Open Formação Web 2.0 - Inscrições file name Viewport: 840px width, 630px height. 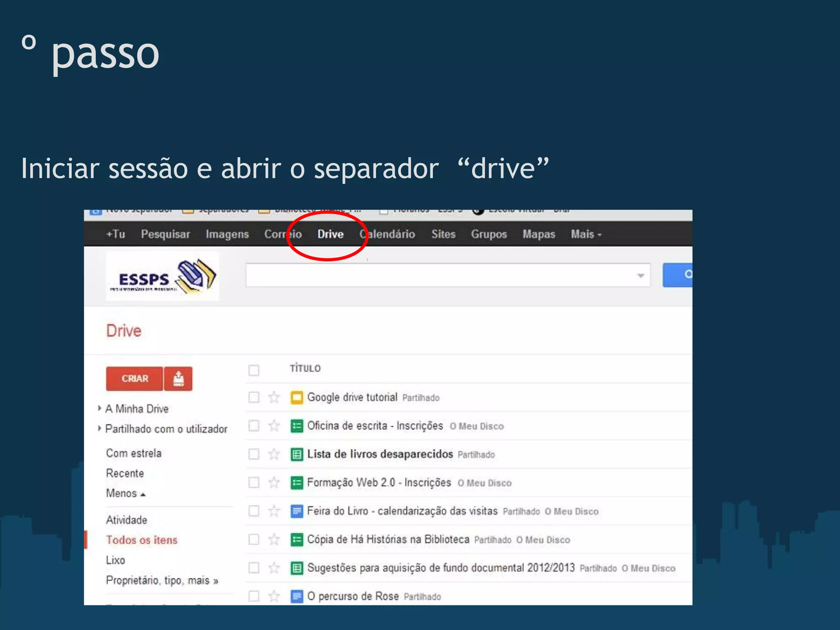[x=379, y=482]
